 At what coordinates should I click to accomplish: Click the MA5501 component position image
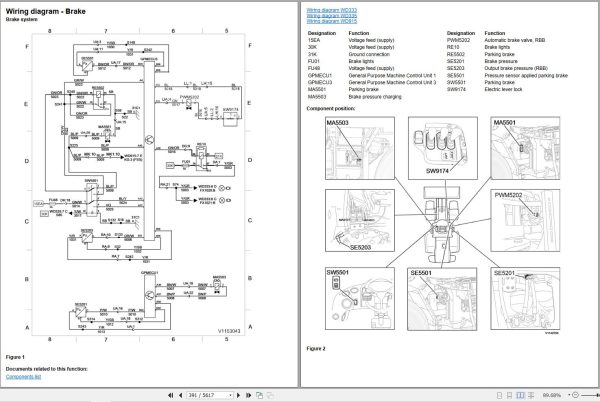(x=525, y=148)
